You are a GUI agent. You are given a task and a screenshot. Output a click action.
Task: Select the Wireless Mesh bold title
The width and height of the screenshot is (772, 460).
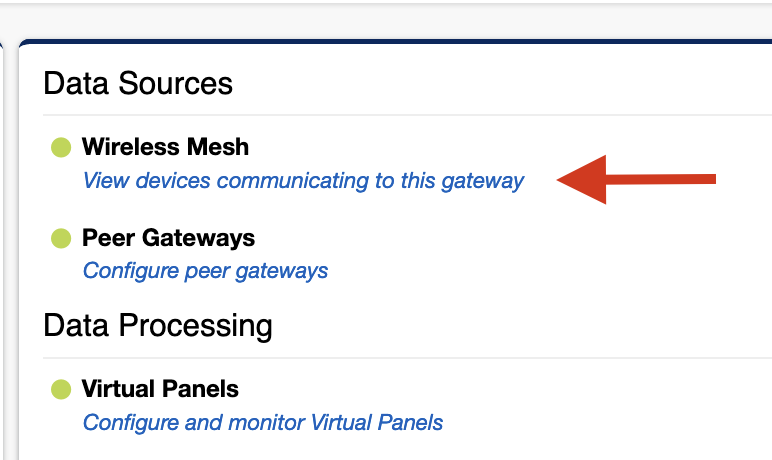(165, 147)
